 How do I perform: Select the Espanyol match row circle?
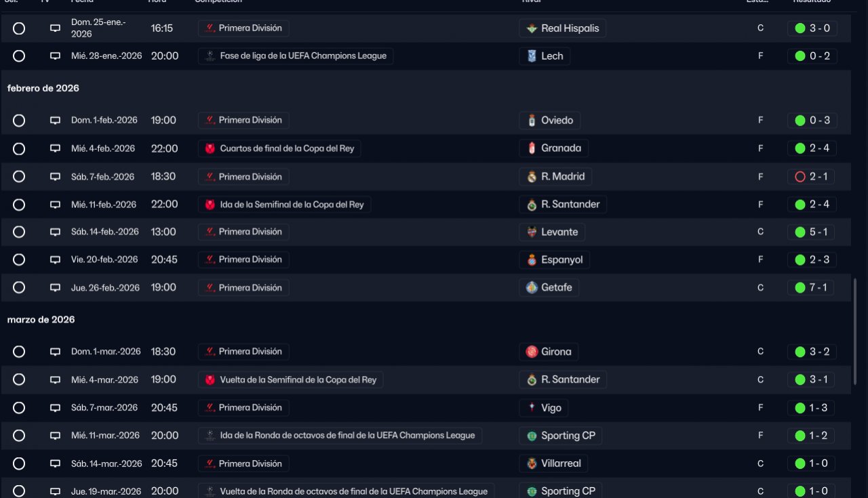coord(19,260)
